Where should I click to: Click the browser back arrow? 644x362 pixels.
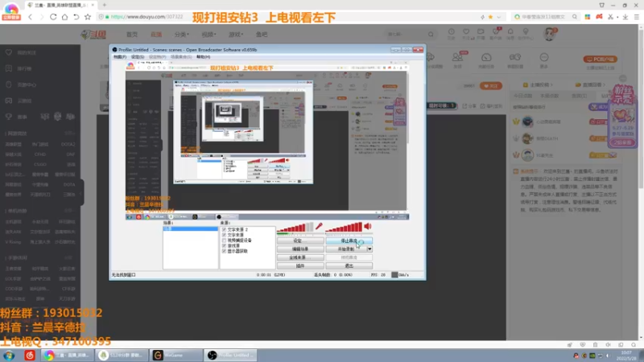[30, 17]
